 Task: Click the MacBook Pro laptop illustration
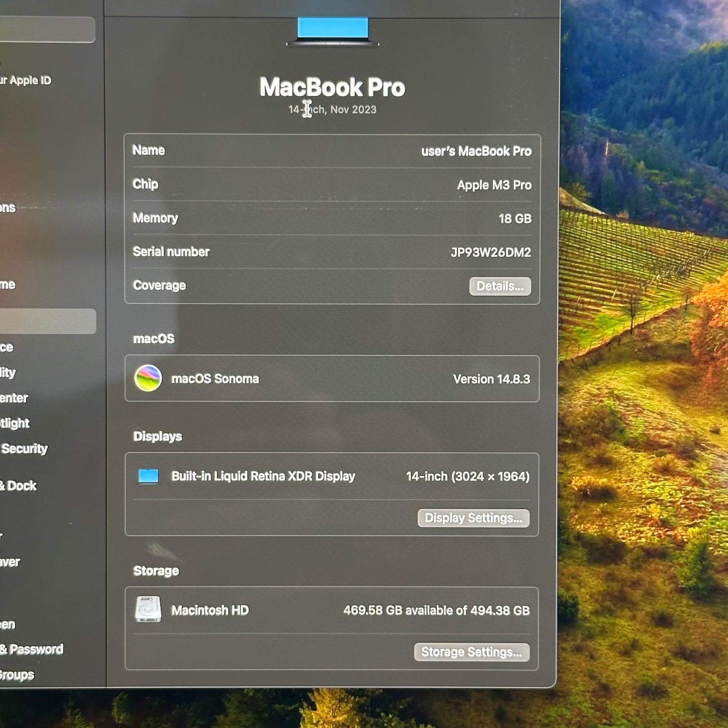pos(333,31)
